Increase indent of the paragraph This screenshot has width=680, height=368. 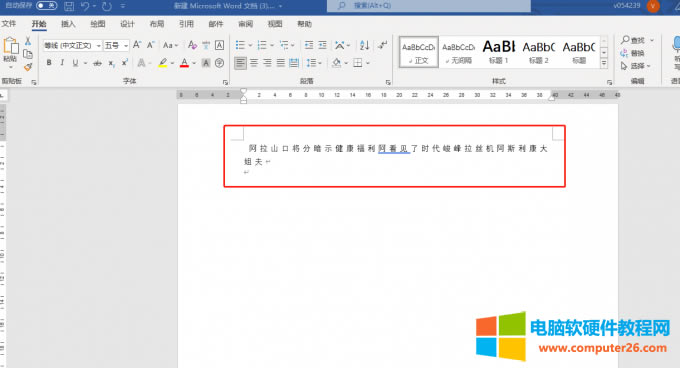[323, 45]
